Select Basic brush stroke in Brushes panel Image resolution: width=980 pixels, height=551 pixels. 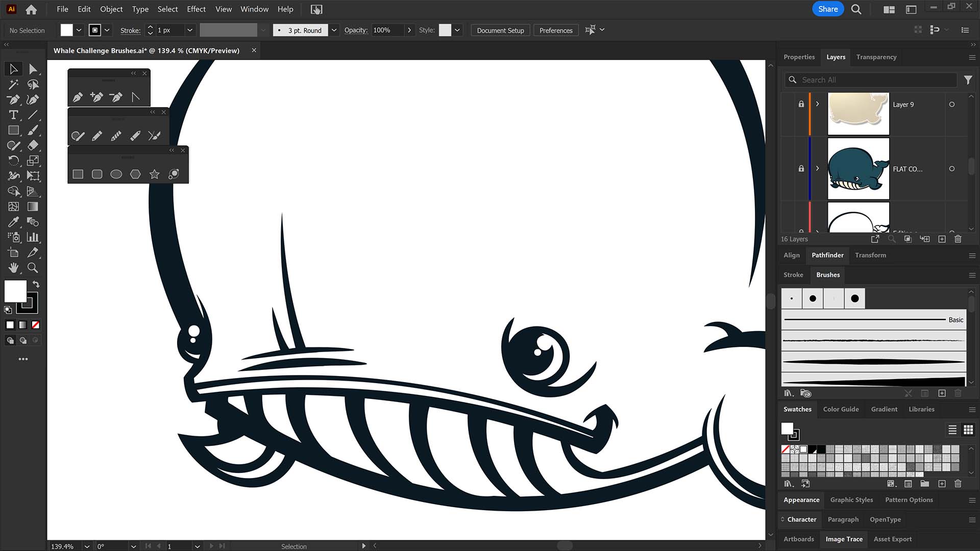(874, 320)
